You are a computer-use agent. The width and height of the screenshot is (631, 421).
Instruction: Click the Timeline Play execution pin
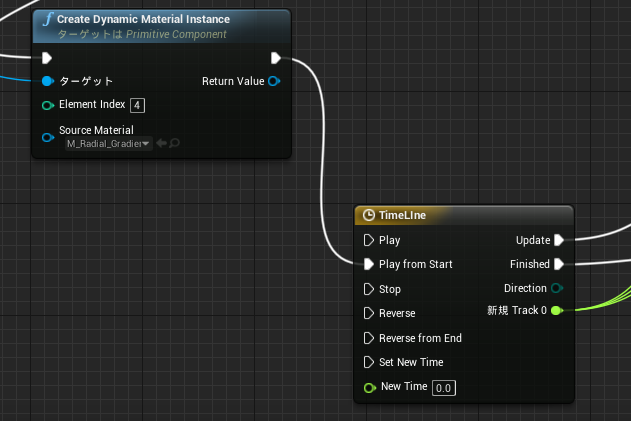(x=368, y=240)
